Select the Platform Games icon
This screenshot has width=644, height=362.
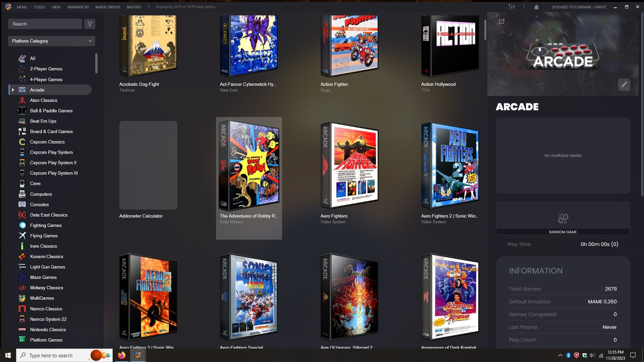(x=22, y=340)
